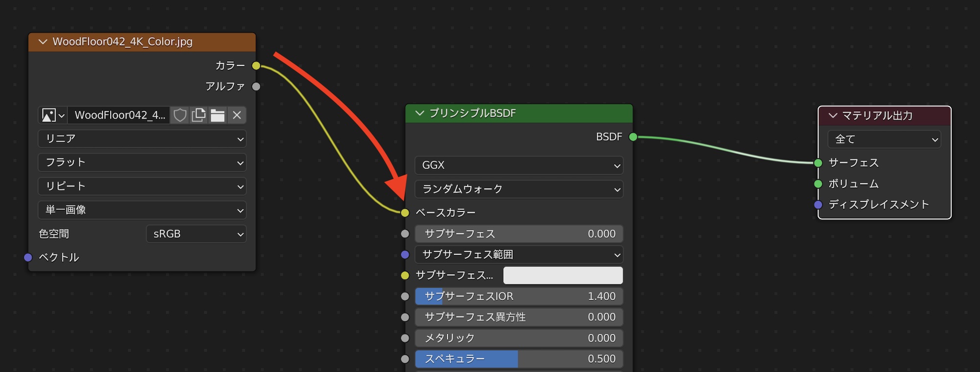The height and width of the screenshot is (372, 980).
Task: Collapse the プリンシプルBSDF node
Action: (419, 114)
